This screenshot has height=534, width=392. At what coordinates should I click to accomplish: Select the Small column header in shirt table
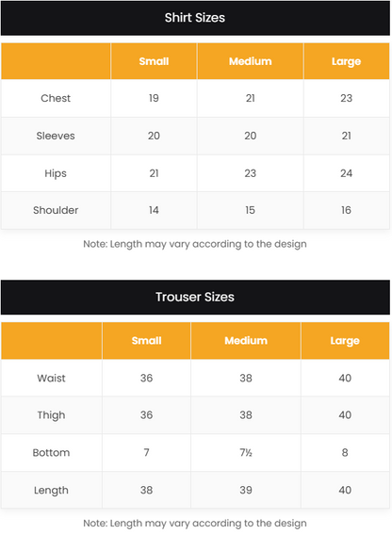154,61
